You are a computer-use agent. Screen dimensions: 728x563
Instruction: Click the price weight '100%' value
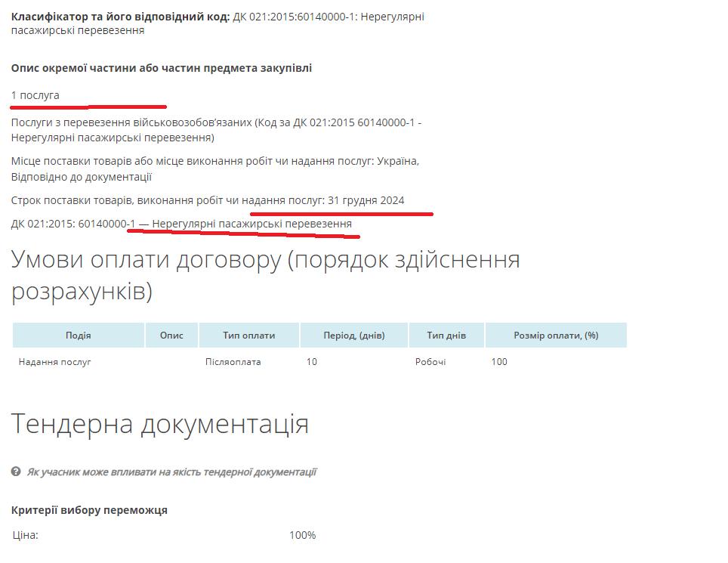[302, 535]
